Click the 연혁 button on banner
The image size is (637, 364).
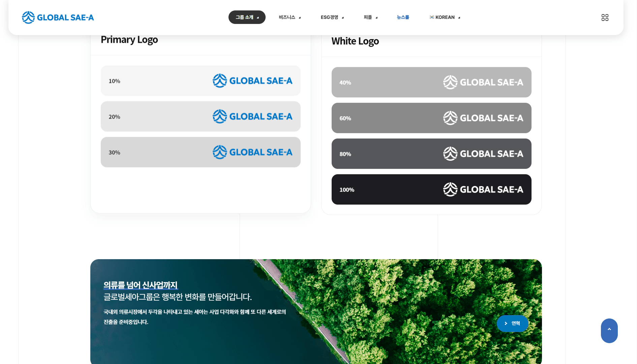512,324
